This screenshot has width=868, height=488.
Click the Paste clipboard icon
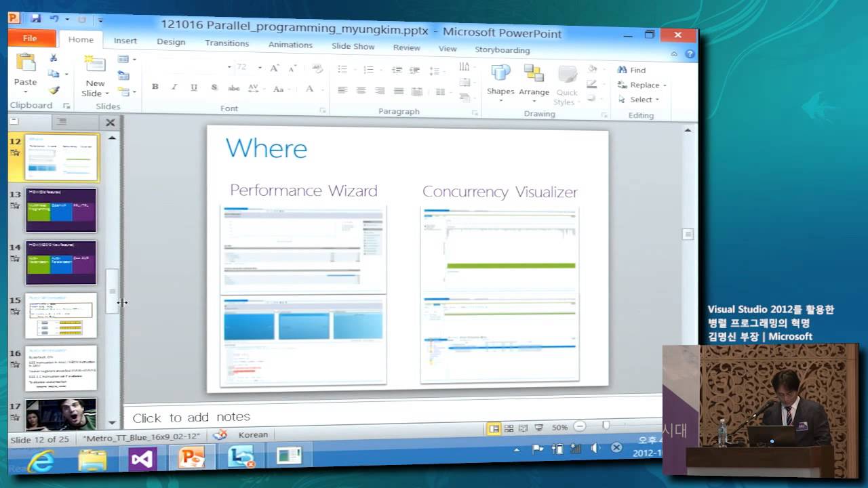click(x=26, y=62)
